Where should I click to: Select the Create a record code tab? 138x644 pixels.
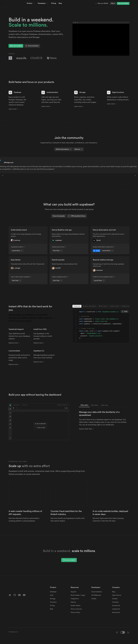coord(114,306)
